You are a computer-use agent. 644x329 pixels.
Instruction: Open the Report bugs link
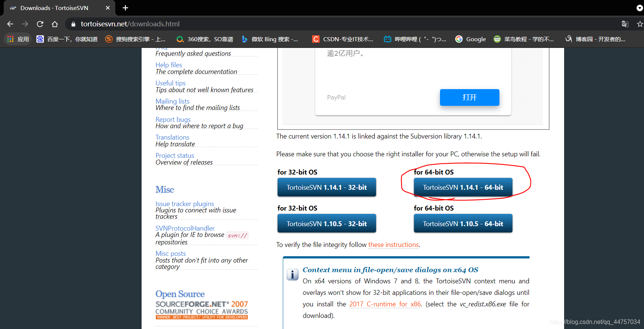click(173, 120)
